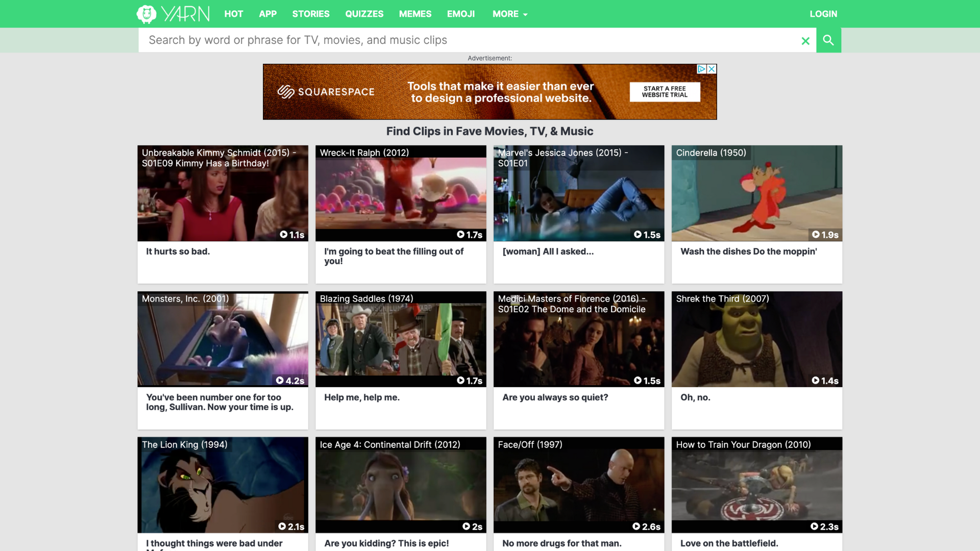Open the Ice Age 4 clip thumbnail
Viewport: 980px width, 551px height.
coord(401,485)
